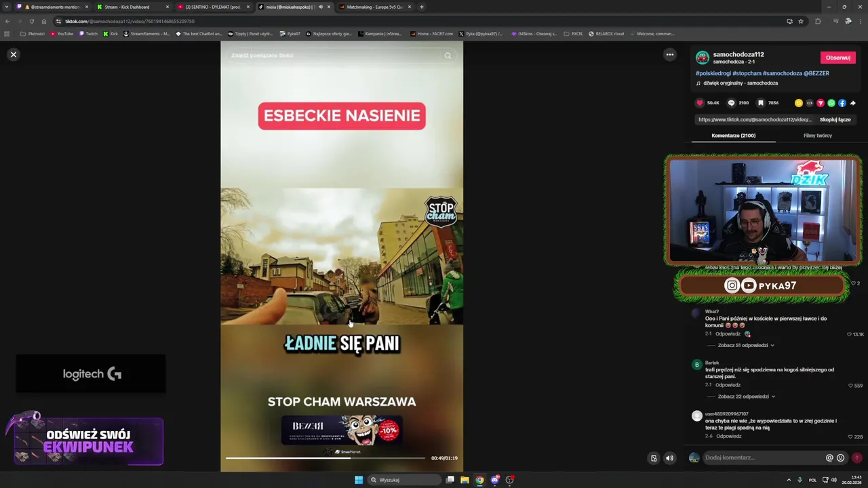Open a new browser tab
This screenshot has width=868, height=488.
click(x=422, y=7)
